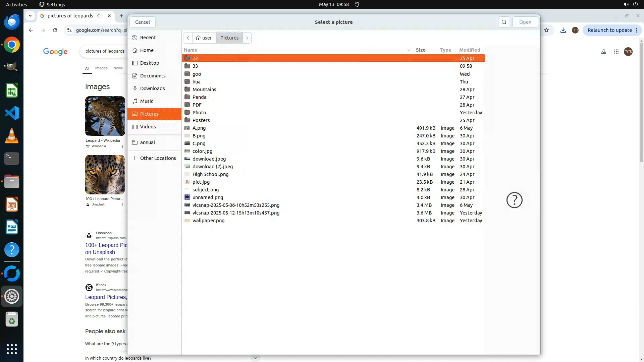Open the Visual Studio Code dock icon
The height and width of the screenshot is (362, 644).
click(12, 113)
